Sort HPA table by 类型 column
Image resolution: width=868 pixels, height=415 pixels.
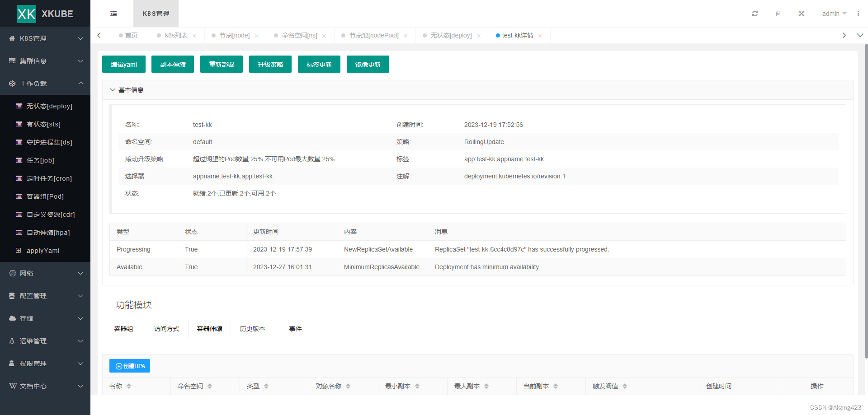pyautogui.click(x=266, y=386)
